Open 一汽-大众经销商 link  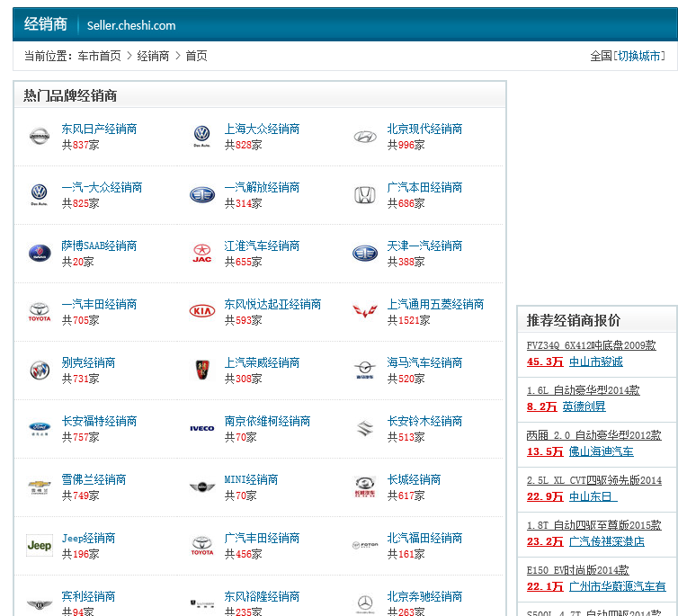coord(102,187)
